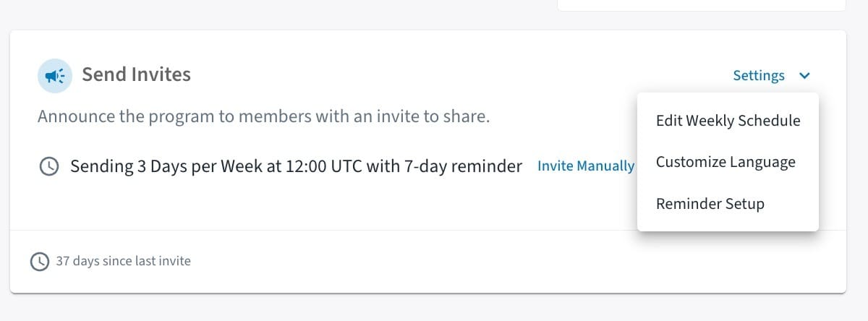Click the 'Announce the program' description text
The height and width of the screenshot is (321, 868).
point(263,116)
